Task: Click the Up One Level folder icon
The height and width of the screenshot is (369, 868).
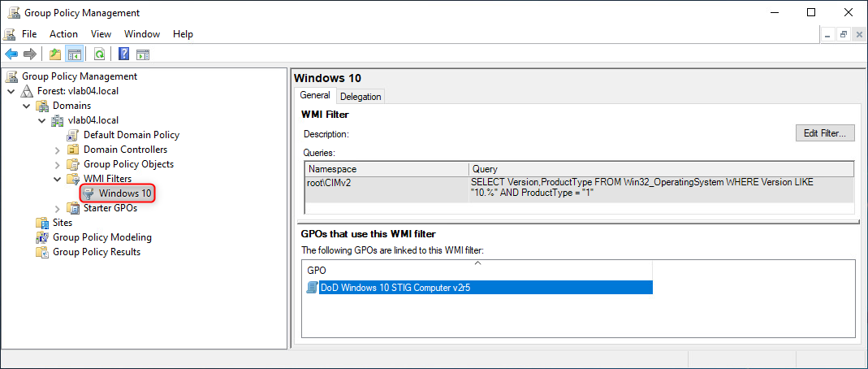Action: tap(55, 54)
